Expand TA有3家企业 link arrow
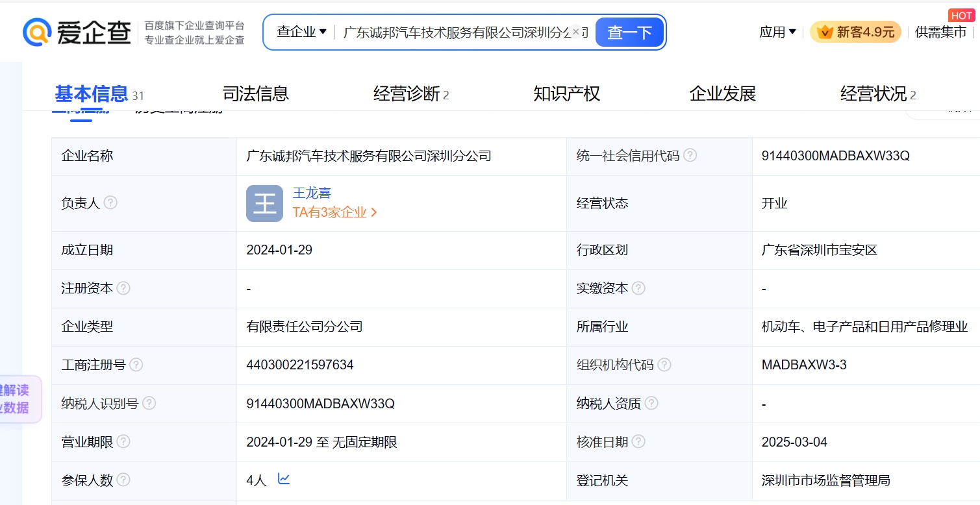 point(373,212)
